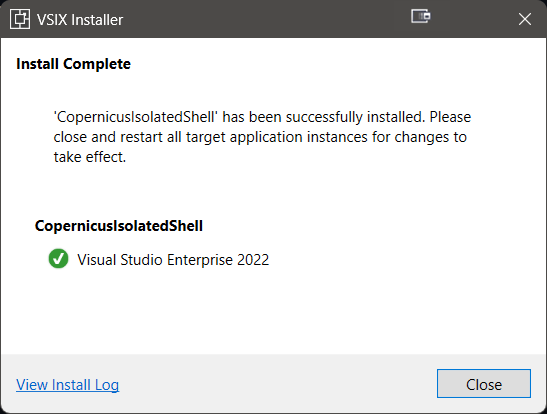The image size is (547, 414).
Task: Click the word 'Please' in the success message
Action: (x=450, y=117)
